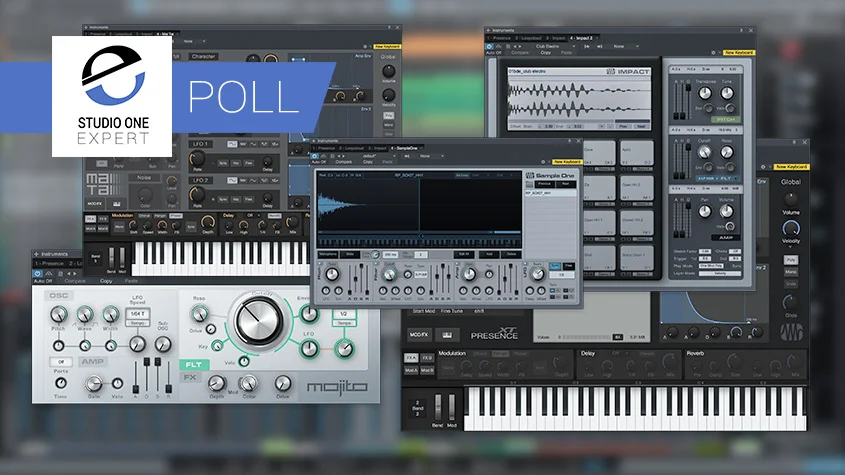
Task: Open the None dropdown in Impact window
Action: [625, 46]
